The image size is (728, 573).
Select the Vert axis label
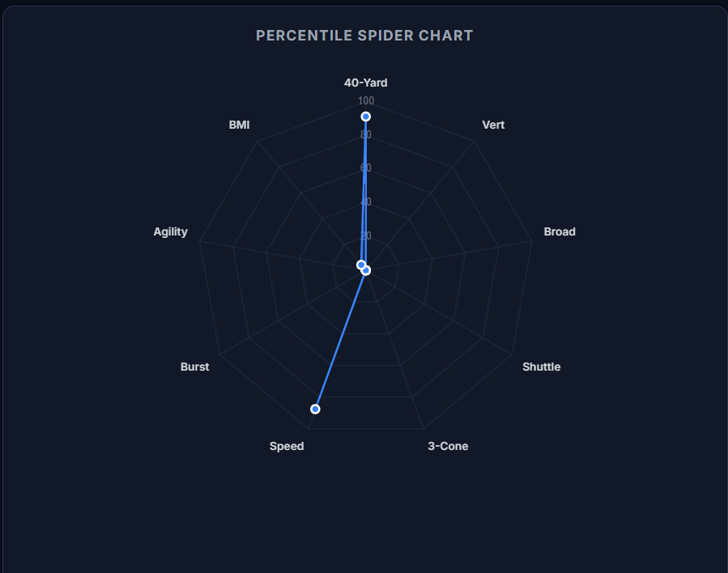(x=493, y=125)
